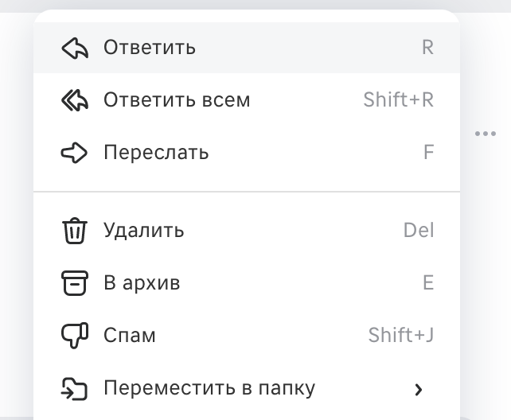
Task: Click the thumbs-down spam icon
Action: [75, 336]
